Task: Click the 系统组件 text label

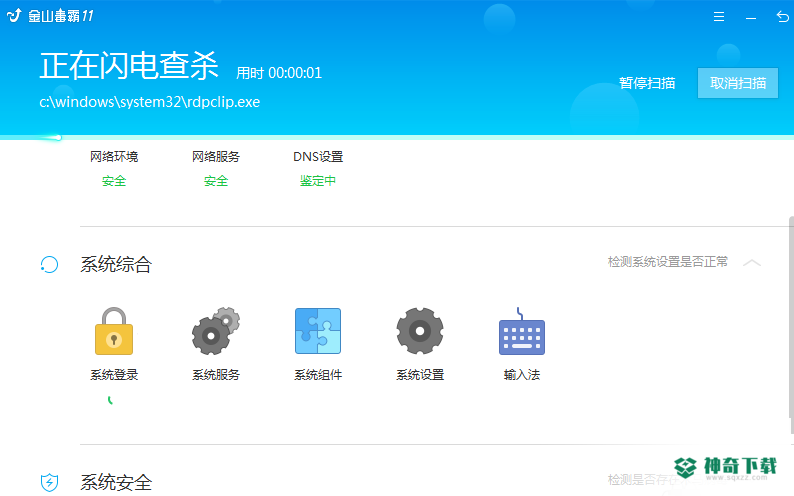Action: pyautogui.click(x=318, y=375)
